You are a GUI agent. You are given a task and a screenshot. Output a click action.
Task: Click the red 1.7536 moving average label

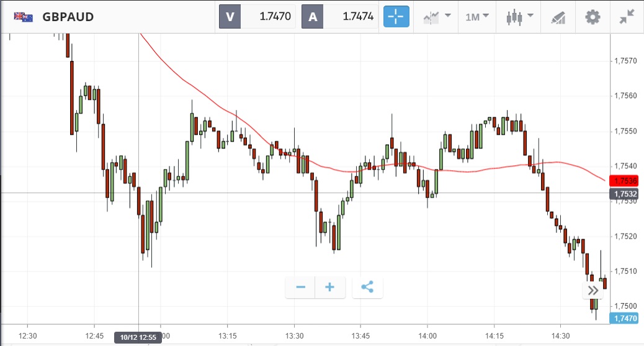pyautogui.click(x=625, y=181)
